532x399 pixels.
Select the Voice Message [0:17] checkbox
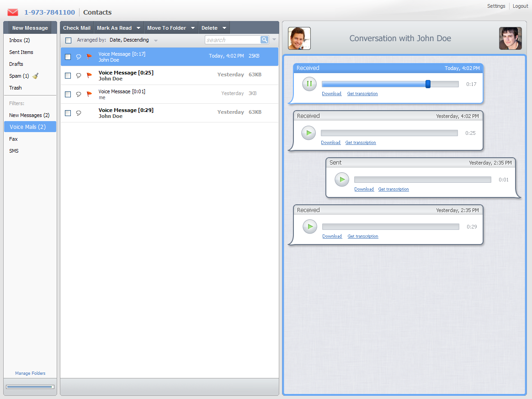(68, 57)
